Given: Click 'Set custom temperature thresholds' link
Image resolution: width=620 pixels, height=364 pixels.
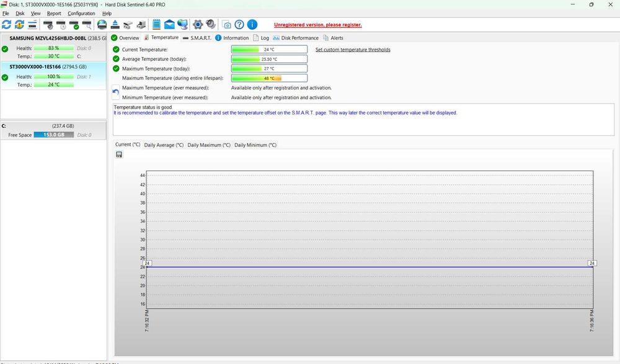Looking at the screenshot, I should tap(353, 50).
